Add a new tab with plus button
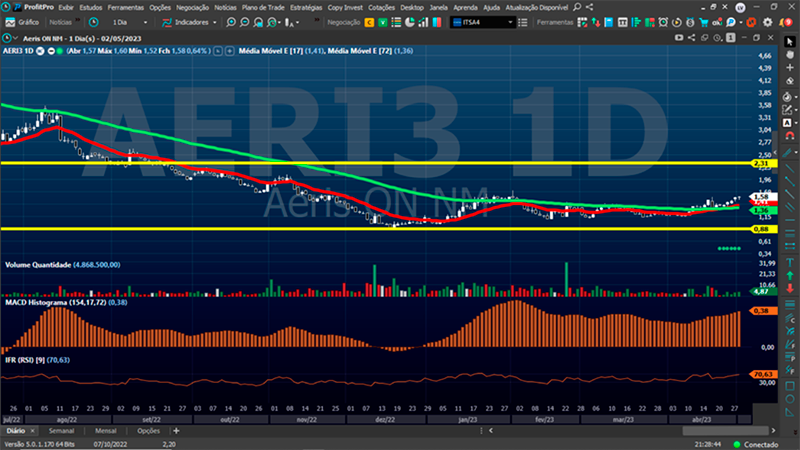 176,431
